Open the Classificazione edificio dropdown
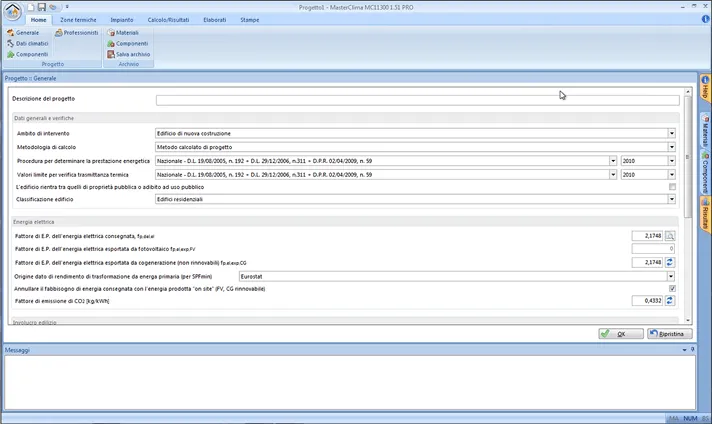Screen dimensions: 712x424 coord(672,199)
